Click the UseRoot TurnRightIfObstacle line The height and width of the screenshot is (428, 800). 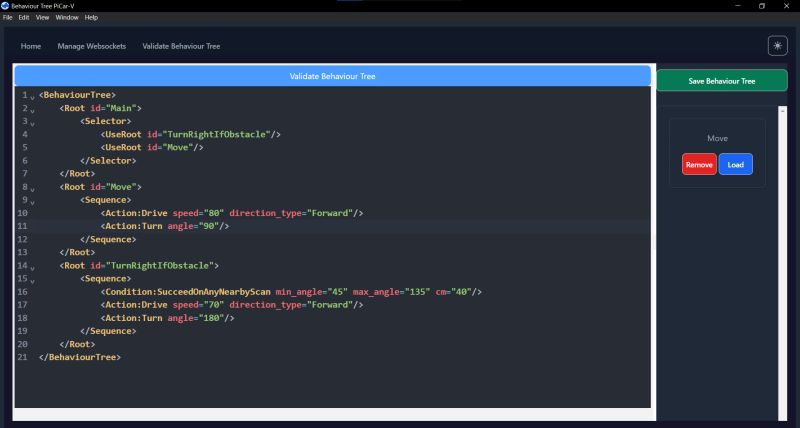pyautogui.click(x=191, y=134)
